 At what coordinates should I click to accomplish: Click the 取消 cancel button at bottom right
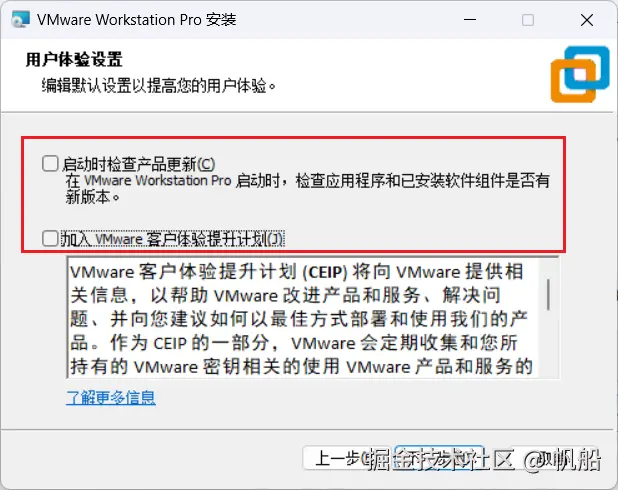point(554,458)
